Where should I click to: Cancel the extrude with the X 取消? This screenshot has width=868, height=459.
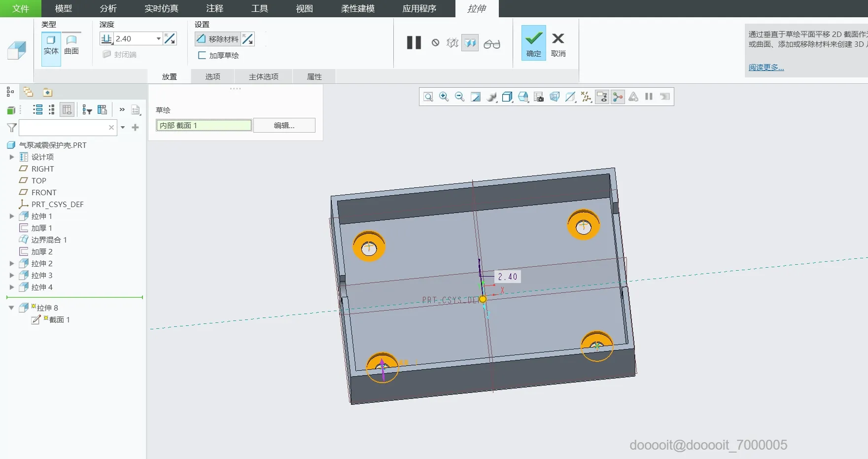[558, 43]
